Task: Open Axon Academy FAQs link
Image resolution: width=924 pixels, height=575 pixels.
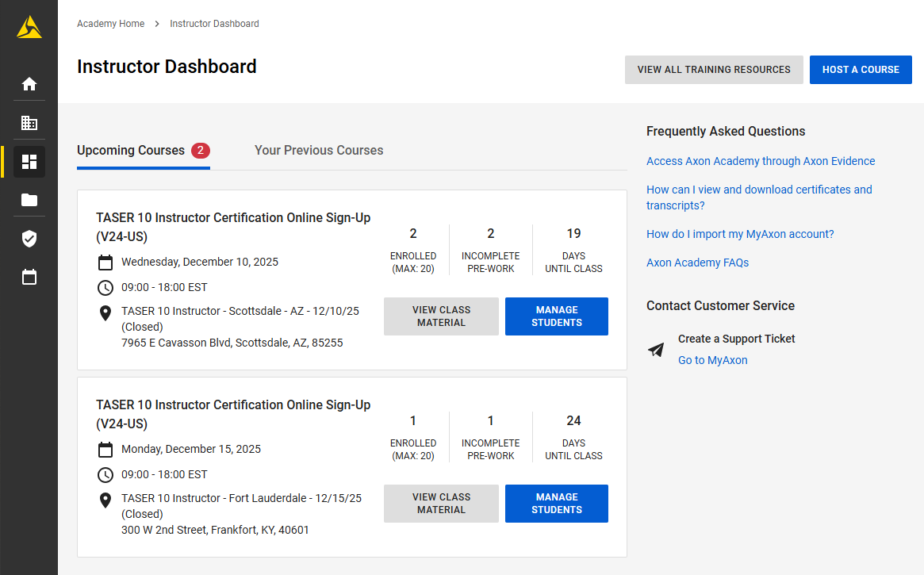Action: coord(697,263)
